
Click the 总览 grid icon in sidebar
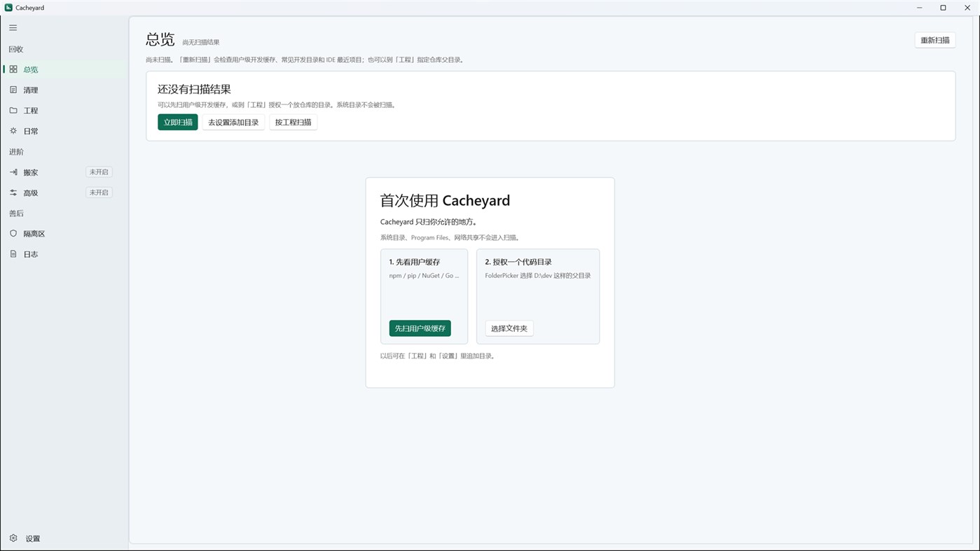coord(13,69)
